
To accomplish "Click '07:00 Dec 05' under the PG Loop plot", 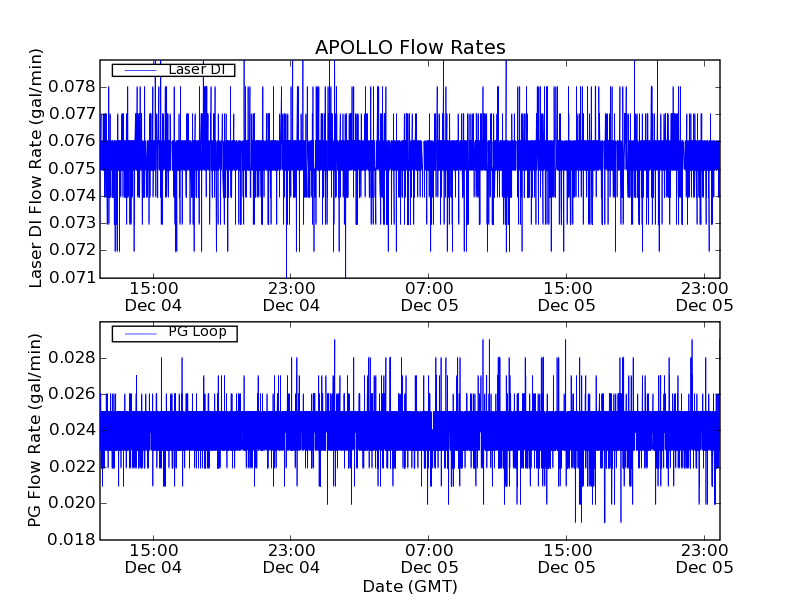I will coord(429,559).
